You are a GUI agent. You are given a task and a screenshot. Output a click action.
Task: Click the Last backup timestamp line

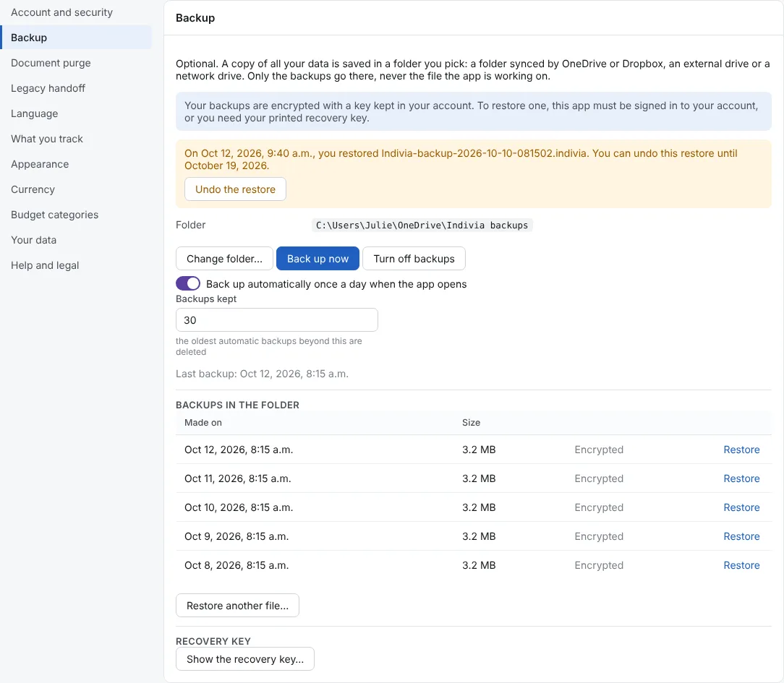[x=262, y=374]
